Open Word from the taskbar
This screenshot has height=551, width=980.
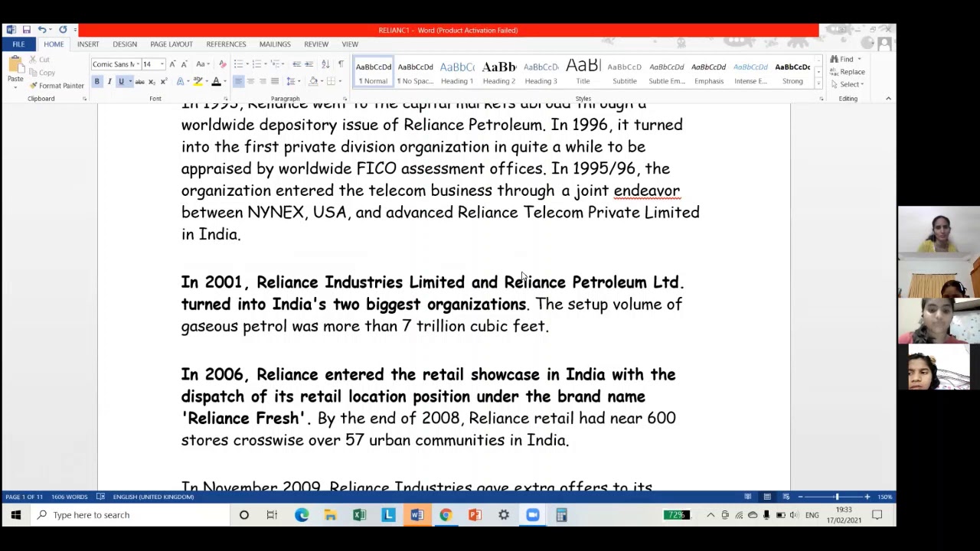click(417, 515)
